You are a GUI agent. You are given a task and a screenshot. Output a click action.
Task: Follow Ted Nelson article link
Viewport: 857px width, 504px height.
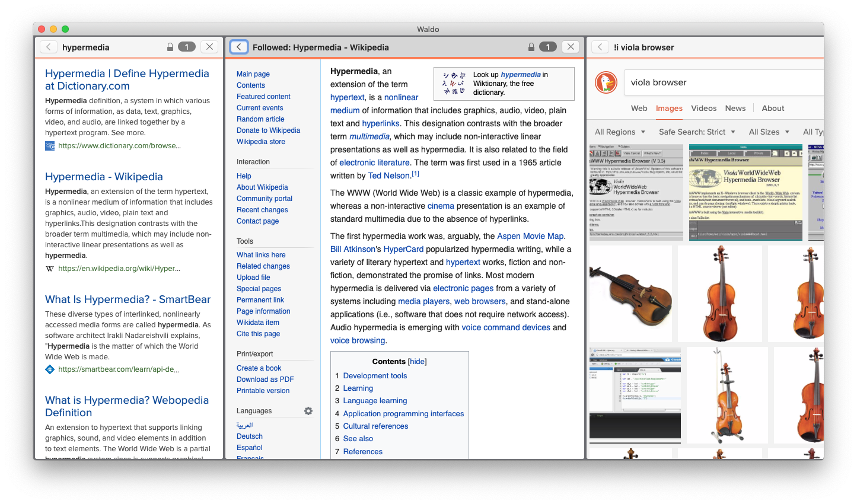[389, 176]
